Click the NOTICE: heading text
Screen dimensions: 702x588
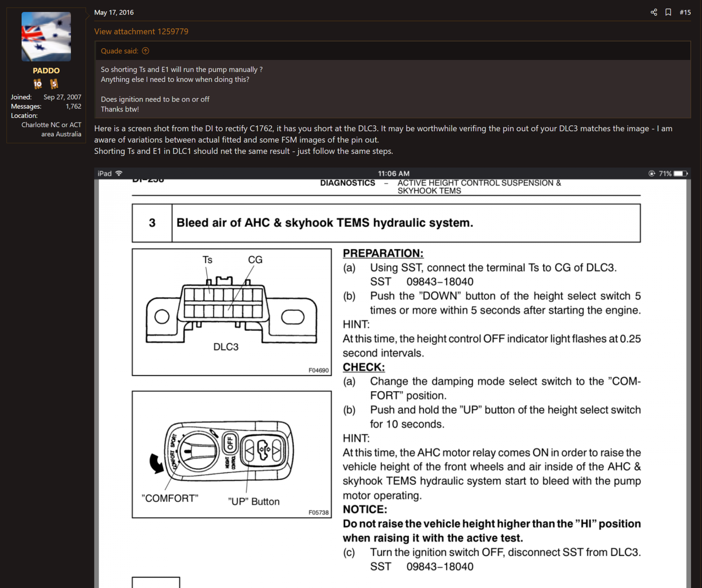[365, 509]
